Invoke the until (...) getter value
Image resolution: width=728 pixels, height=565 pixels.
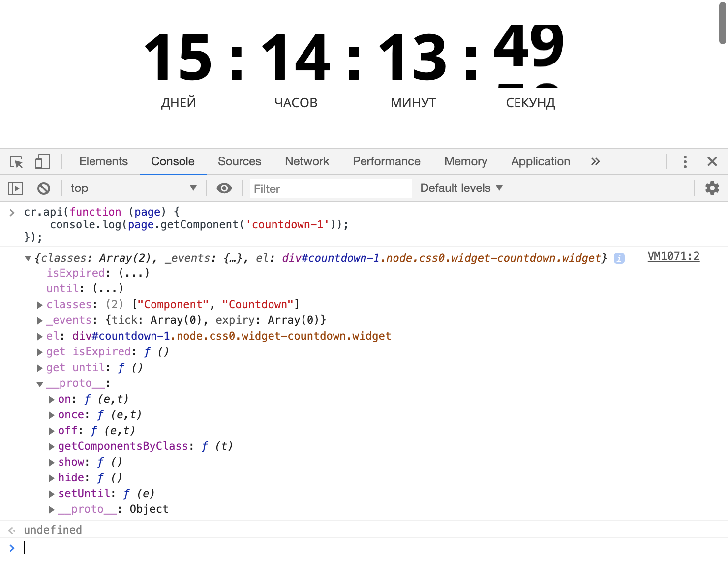click(x=108, y=288)
